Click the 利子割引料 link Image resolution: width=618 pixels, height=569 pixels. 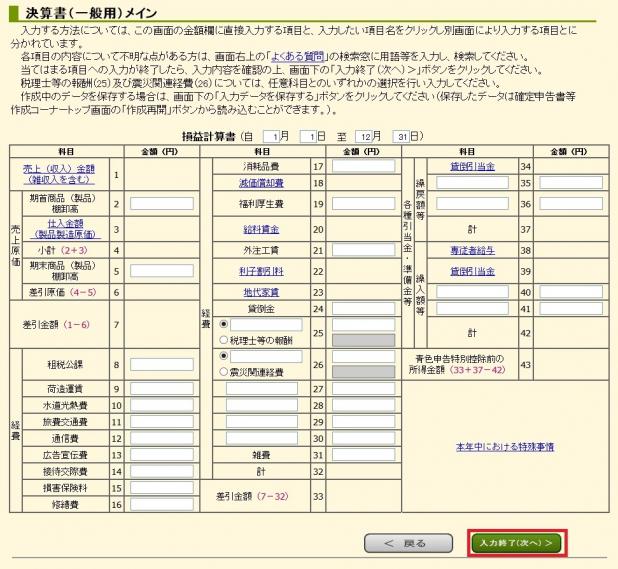[260, 271]
